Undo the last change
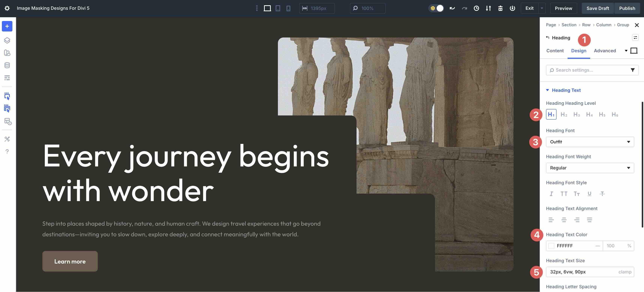 click(x=452, y=8)
